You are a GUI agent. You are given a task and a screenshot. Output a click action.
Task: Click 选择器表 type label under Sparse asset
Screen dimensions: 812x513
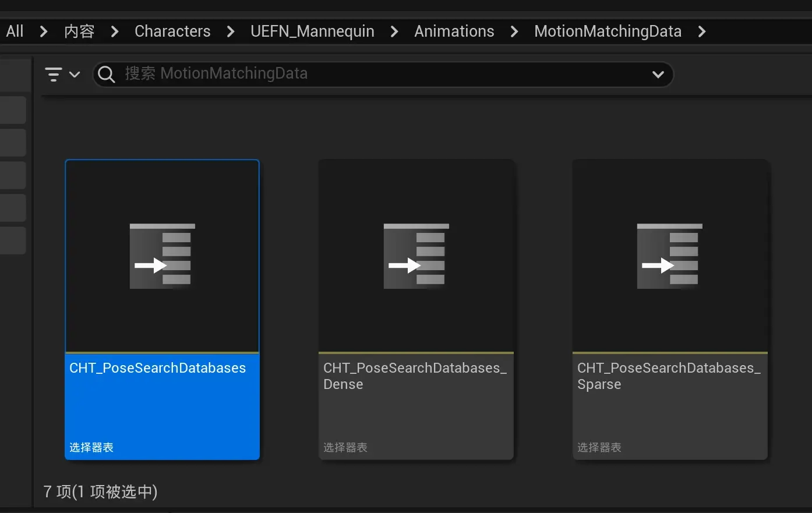pyautogui.click(x=599, y=447)
